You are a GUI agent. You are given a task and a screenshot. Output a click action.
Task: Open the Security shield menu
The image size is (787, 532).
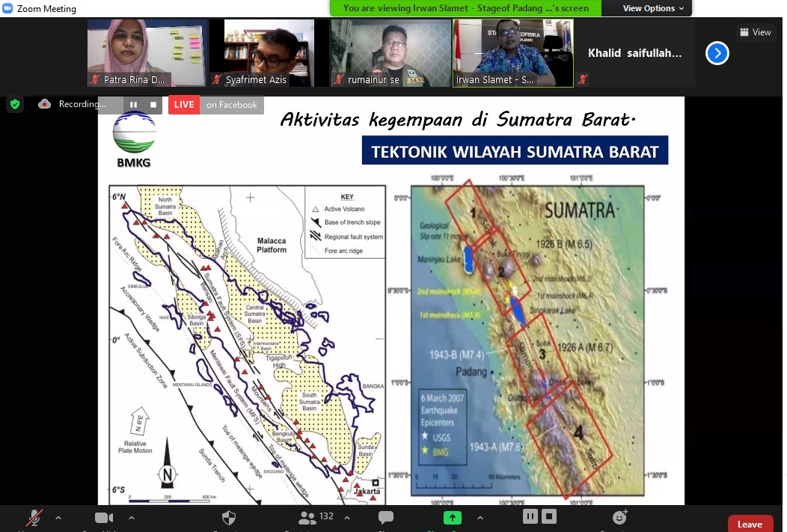229,518
